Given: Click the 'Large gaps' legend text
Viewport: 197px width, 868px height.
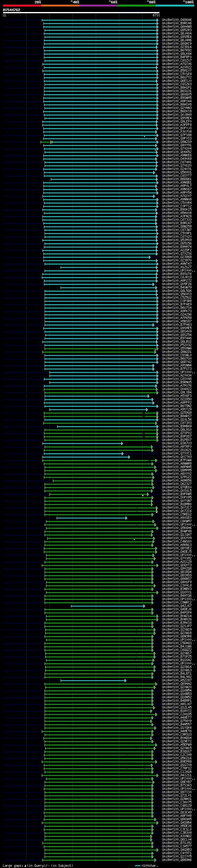Looking at the screenshot, I should pos(13,865).
